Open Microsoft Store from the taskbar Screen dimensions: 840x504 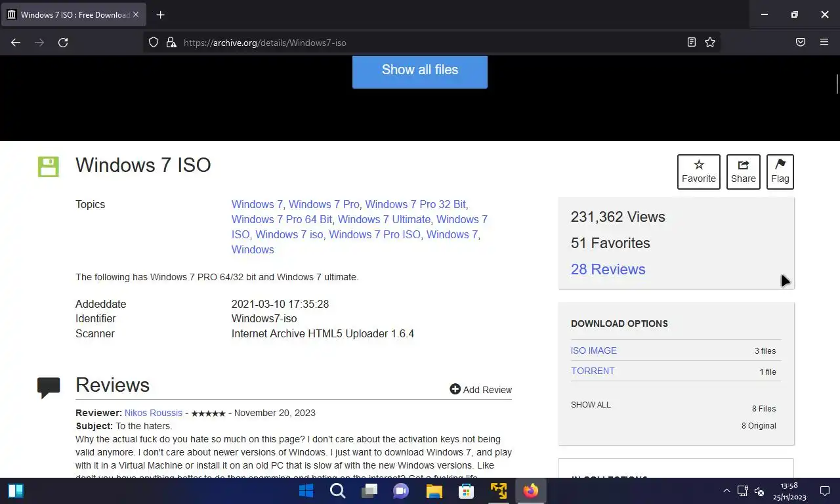[467, 491]
